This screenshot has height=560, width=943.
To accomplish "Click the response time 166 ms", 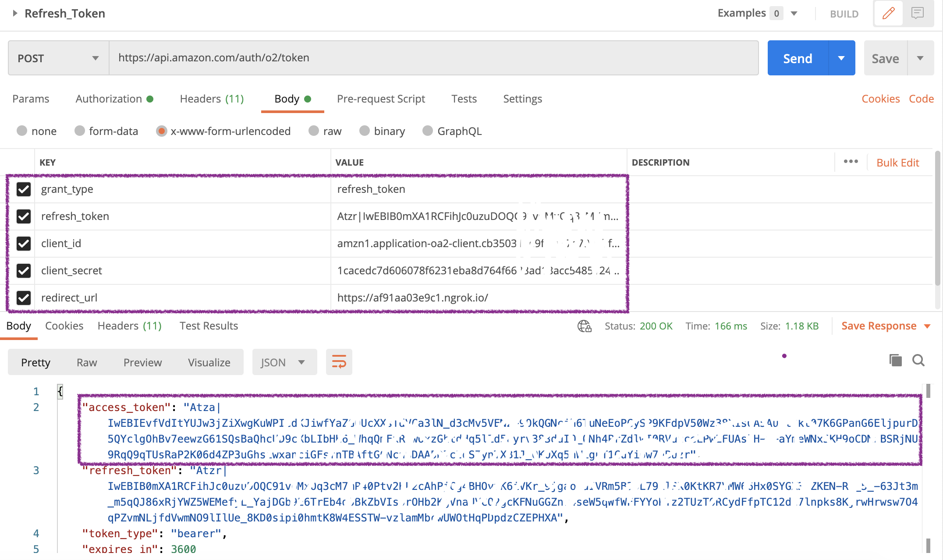I will click(x=730, y=326).
